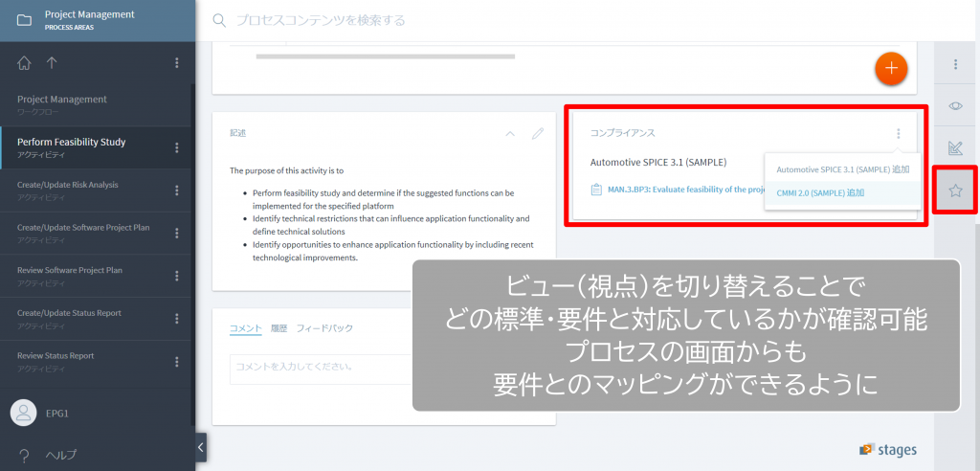This screenshot has width=980, height=471.
Task: Open MAN.3.BP3 Evaluate feasibility link
Action: tap(685, 189)
